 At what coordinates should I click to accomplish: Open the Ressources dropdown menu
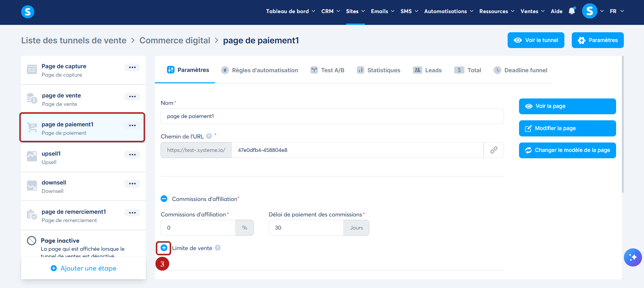(x=497, y=11)
